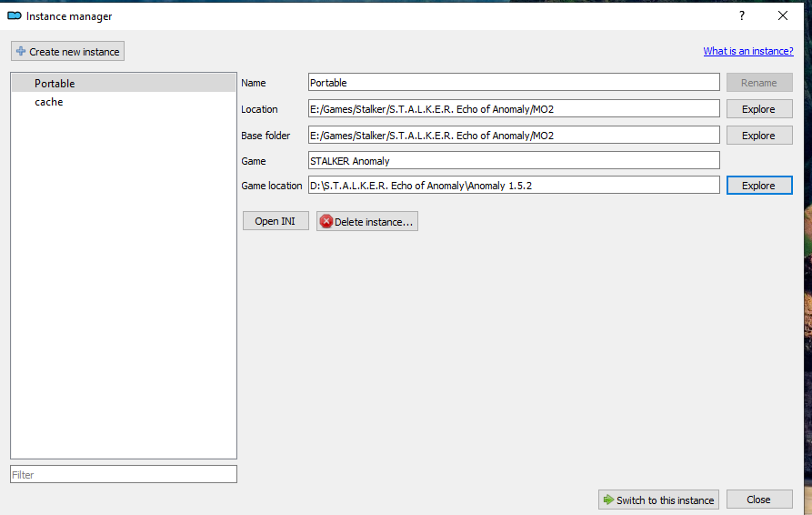The width and height of the screenshot is (812, 515).
Task: Click the Mod Organizer icon in title bar
Action: click(14, 16)
